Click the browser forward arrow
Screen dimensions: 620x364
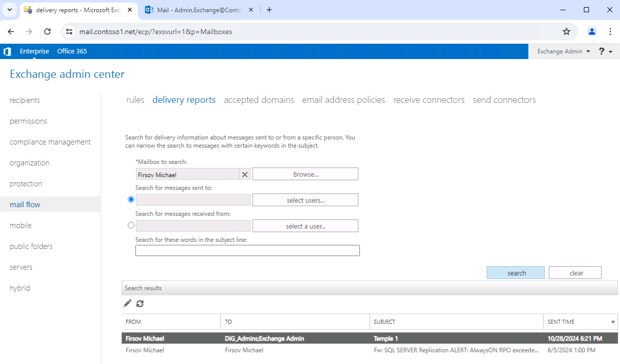[29, 32]
